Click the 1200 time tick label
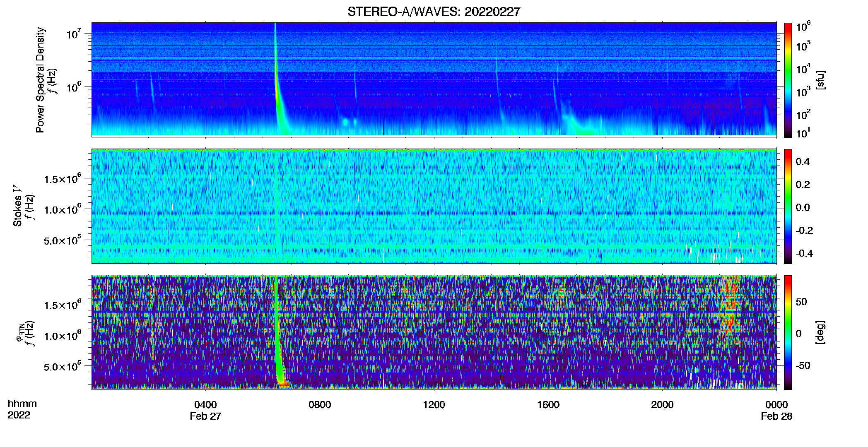Viewport: 868px width, 447px height. click(x=434, y=405)
